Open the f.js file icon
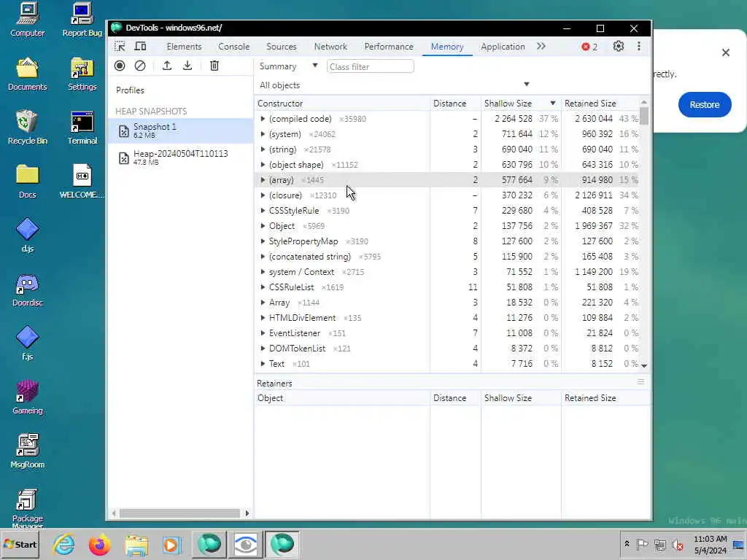Image resolution: width=747 pixels, height=560 pixels. (x=27, y=343)
